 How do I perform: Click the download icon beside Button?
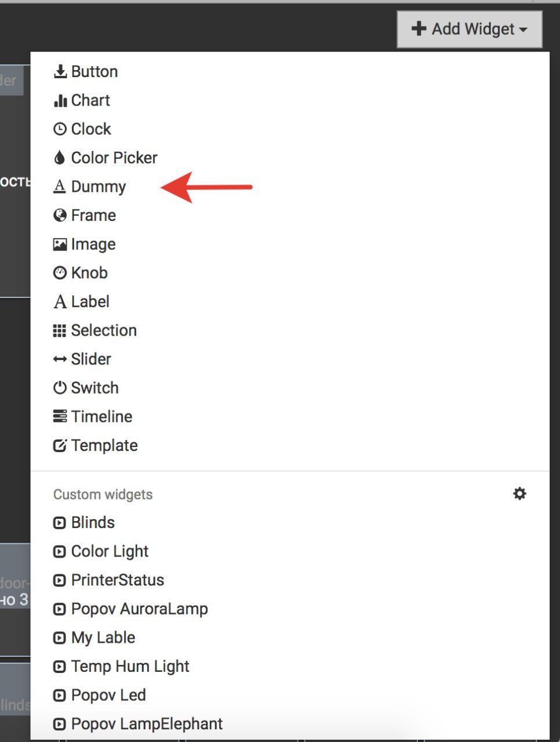(60, 71)
